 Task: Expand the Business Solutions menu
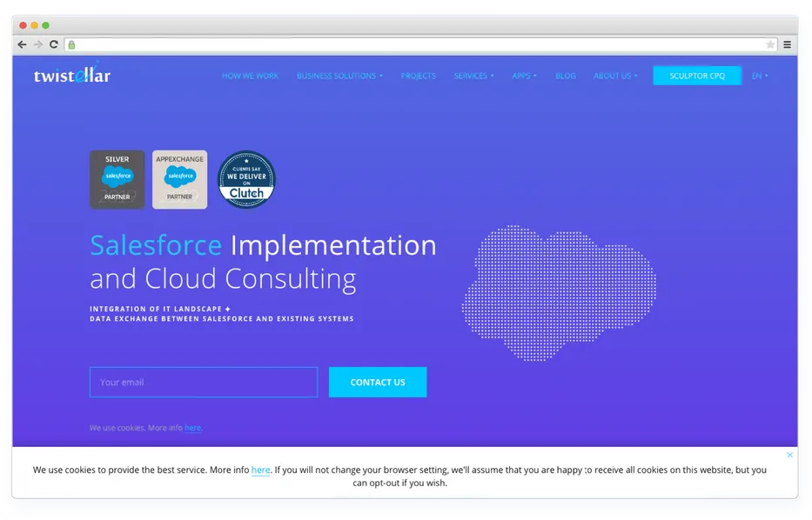click(x=339, y=76)
